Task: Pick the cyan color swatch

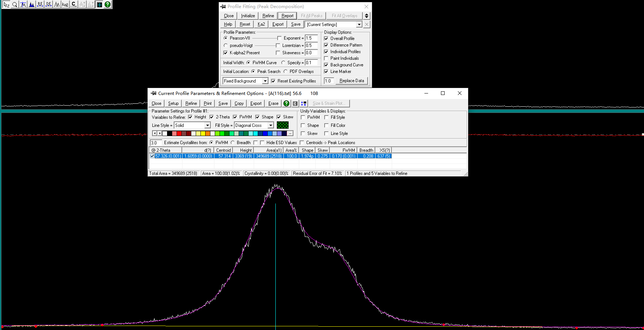Action: [256, 133]
